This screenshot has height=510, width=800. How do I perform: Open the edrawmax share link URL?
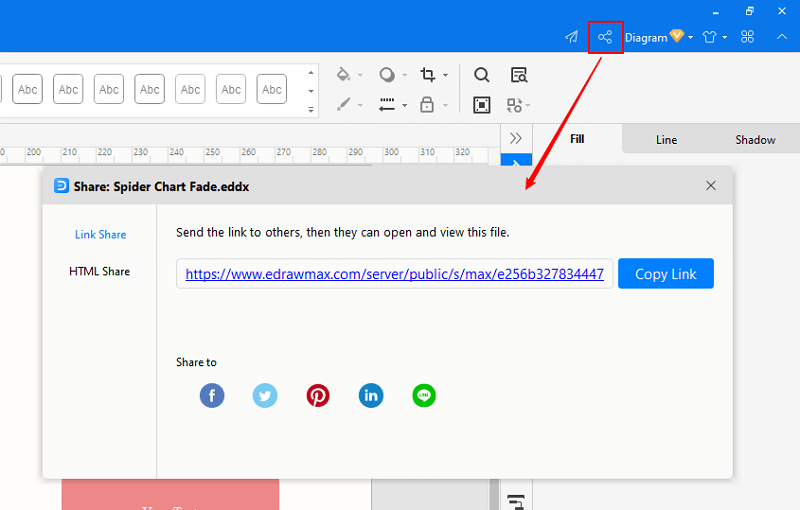pos(394,274)
